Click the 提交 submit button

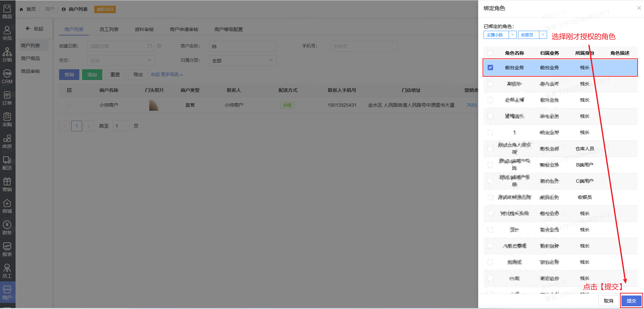pos(631,301)
